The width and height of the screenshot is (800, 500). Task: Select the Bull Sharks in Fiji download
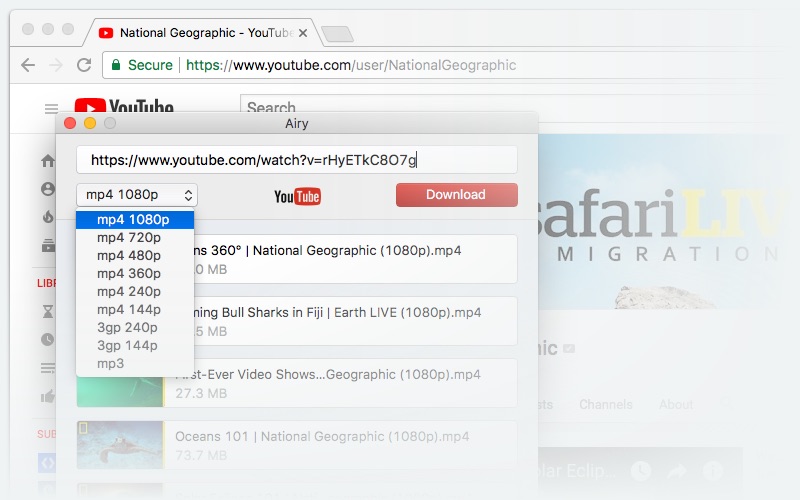pyautogui.click(x=355, y=321)
